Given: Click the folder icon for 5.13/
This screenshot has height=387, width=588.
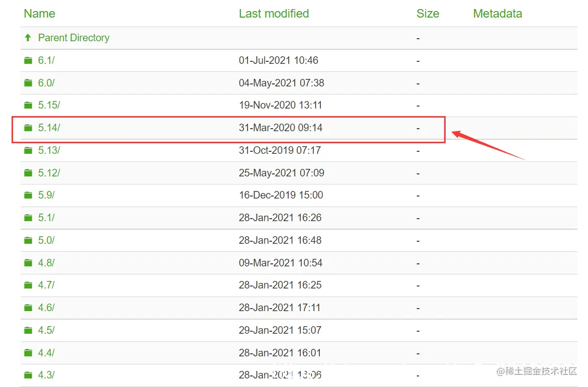Looking at the screenshot, I should coord(28,150).
